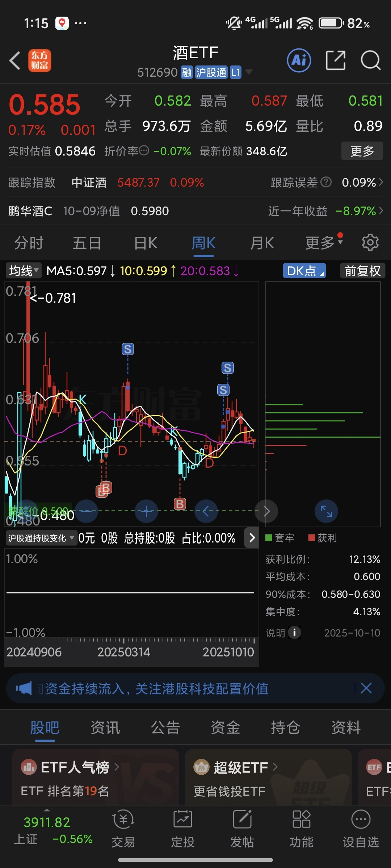Tap the top S sell marker
The width and height of the screenshot is (391, 868).
[x=127, y=349]
